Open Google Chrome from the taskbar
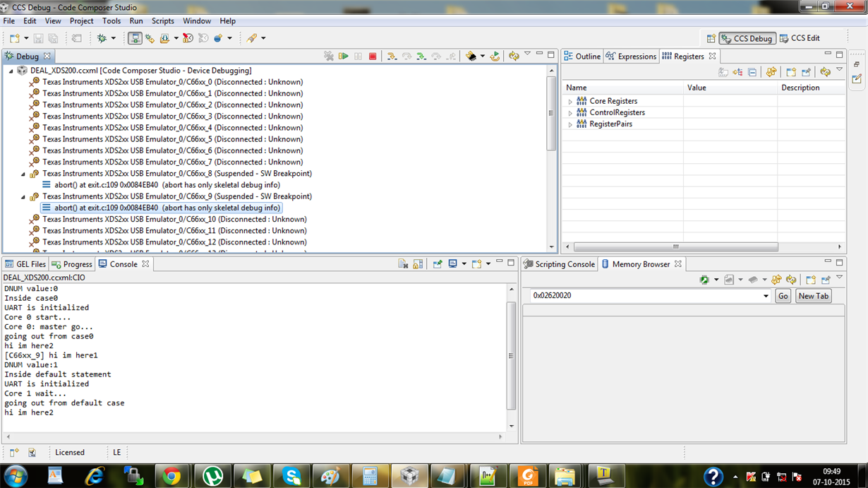Viewport: 868px width, 488px height. click(x=171, y=477)
